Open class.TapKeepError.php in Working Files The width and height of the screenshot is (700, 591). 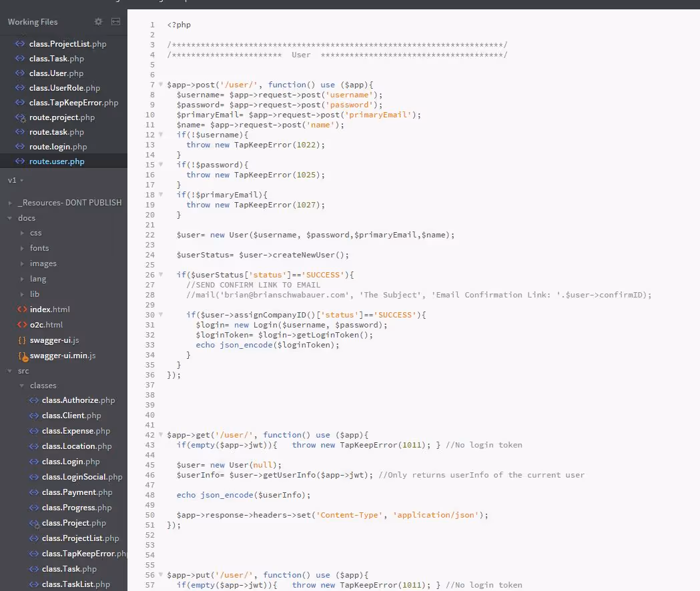73,103
